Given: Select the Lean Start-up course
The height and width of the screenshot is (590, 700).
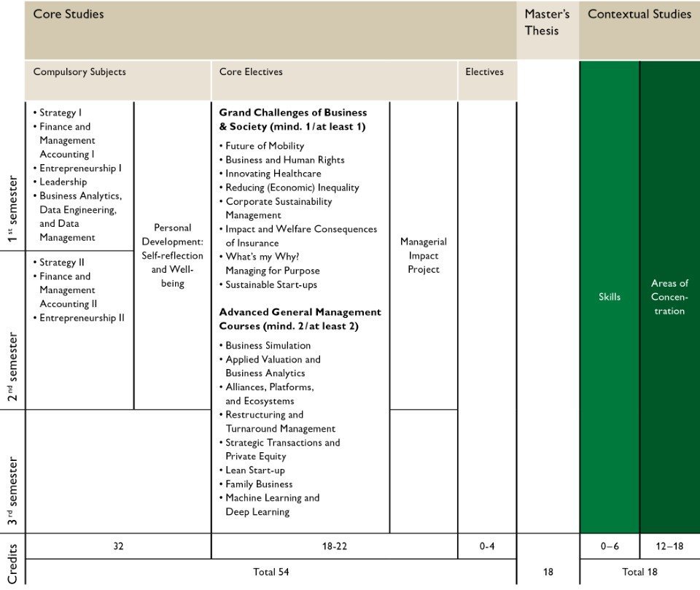Looking at the screenshot, I should [255, 470].
